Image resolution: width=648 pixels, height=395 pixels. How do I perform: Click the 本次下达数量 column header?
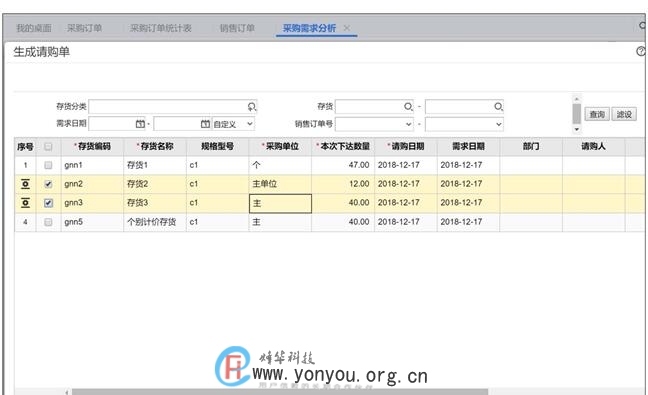343,146
